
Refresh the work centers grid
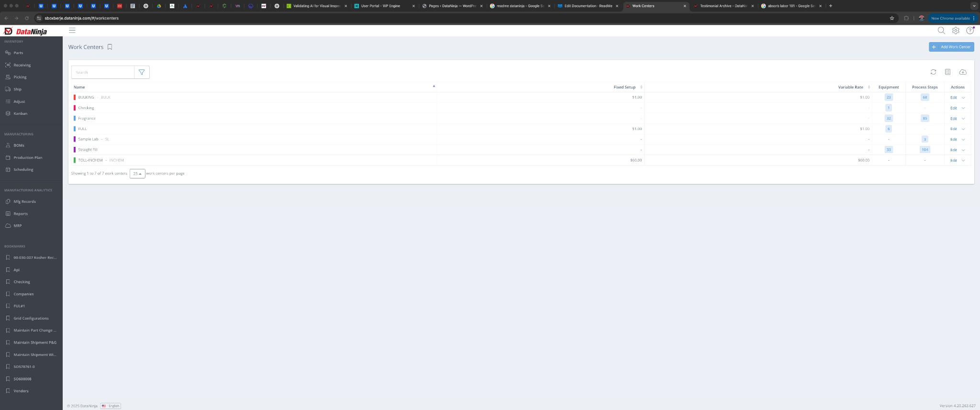click(933, 72)
